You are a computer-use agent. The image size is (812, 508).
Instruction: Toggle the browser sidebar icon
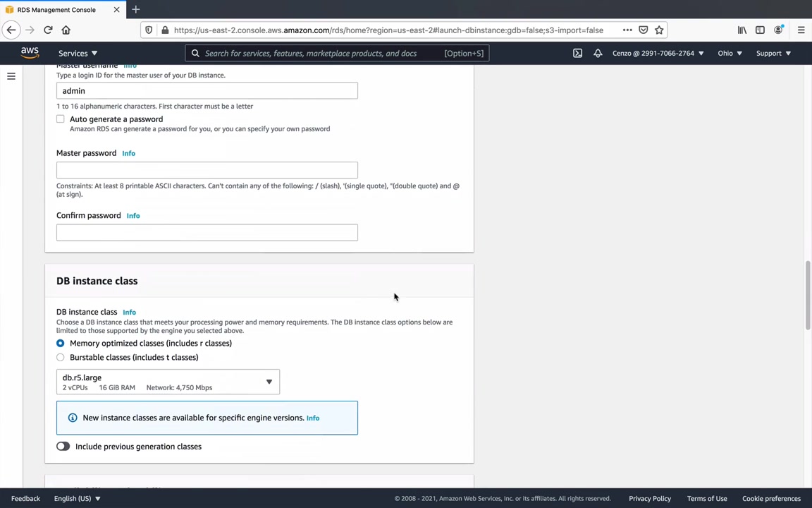pyautogui.click(x=760, y=30)
